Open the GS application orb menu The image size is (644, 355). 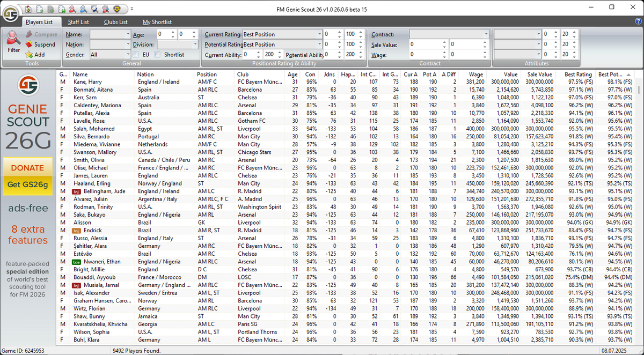[x=11, y=13]
